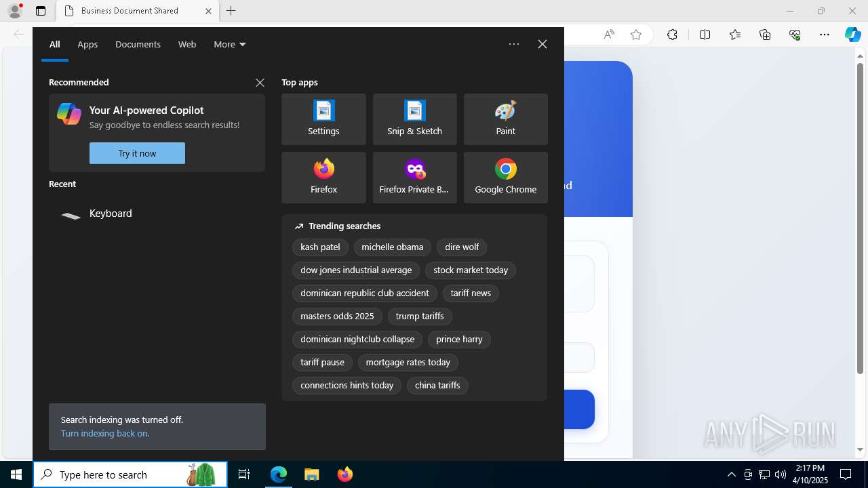The width and height of the screenshot is (868, 488).
Task: Click the Windows Start button
Action: (16, 474)
